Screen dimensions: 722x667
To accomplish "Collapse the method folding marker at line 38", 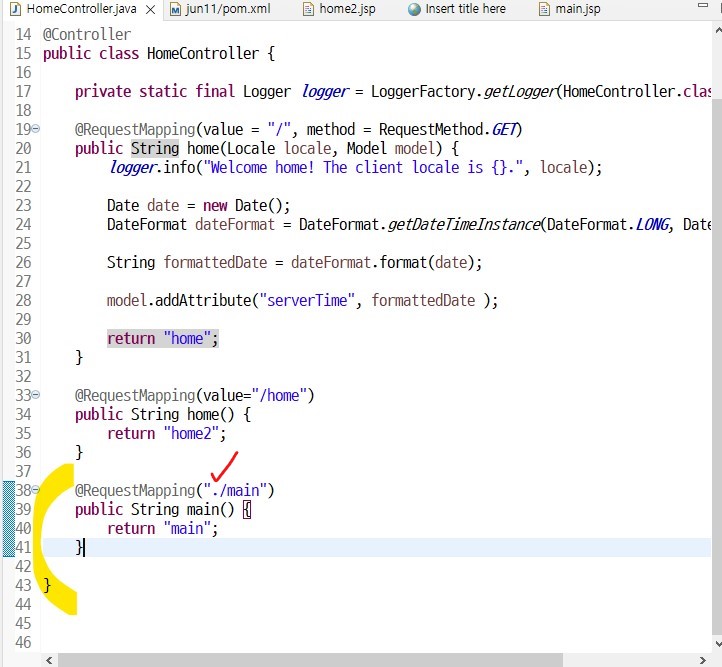I will (x=36, y=490).
